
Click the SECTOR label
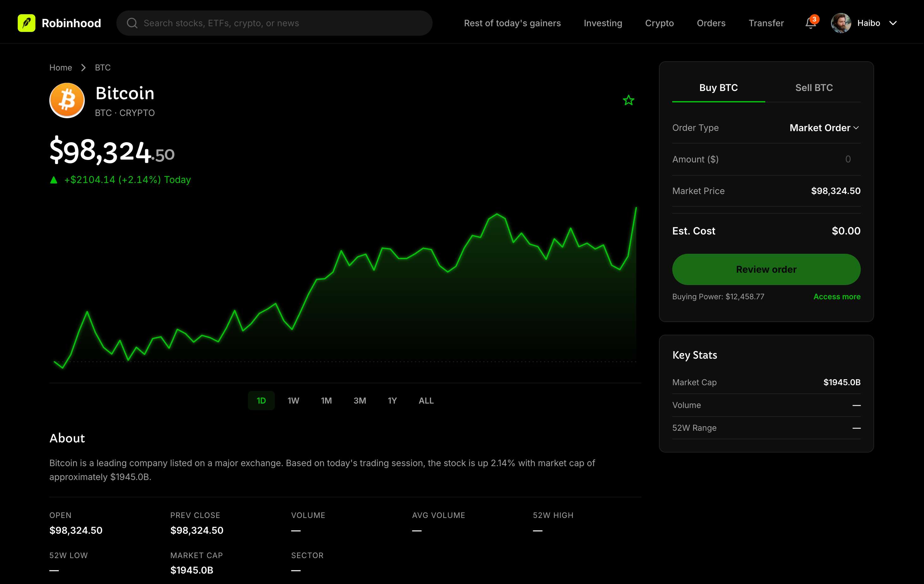(307, 555)
